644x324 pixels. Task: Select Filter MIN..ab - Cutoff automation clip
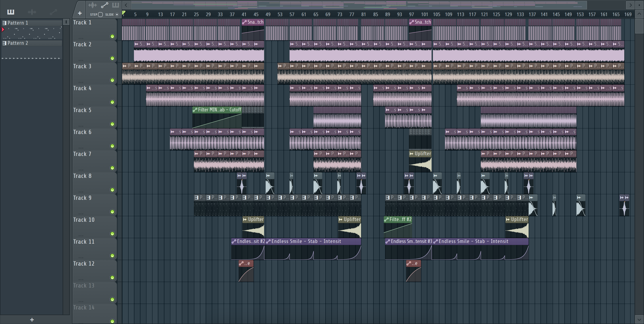click(x=217, y=118)
